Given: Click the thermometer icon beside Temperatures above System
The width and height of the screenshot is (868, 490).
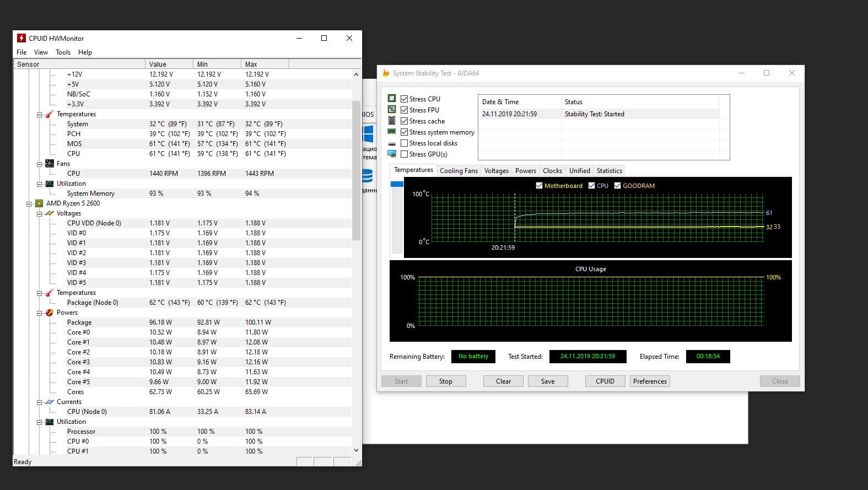Looking at the screenshot, I should (x=50, y=114).
